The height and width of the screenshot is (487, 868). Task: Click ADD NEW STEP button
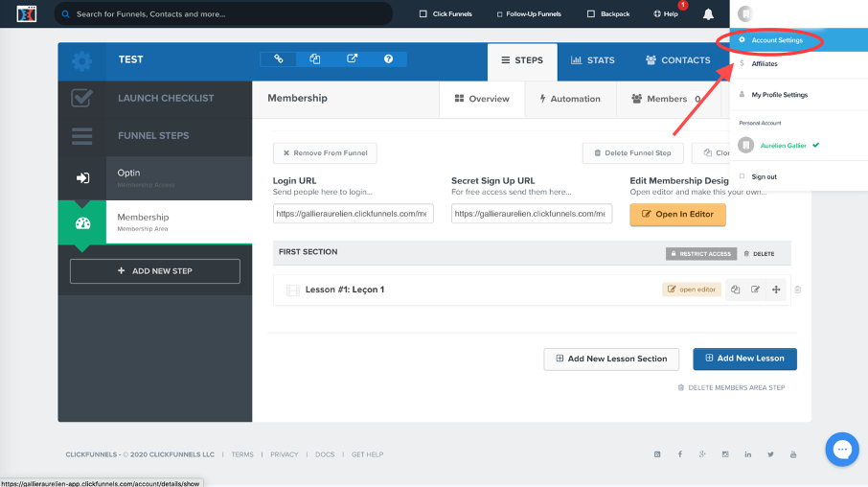(x=155, y=271)
